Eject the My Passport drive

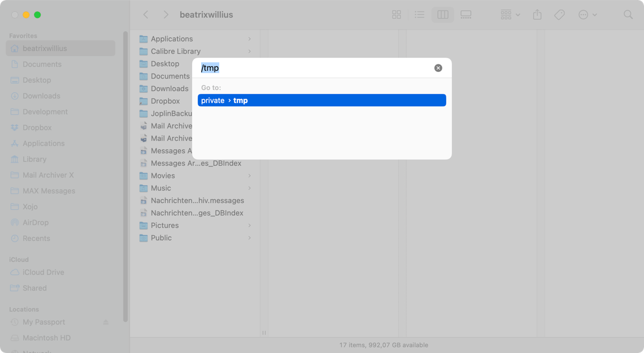coord(105,322)
